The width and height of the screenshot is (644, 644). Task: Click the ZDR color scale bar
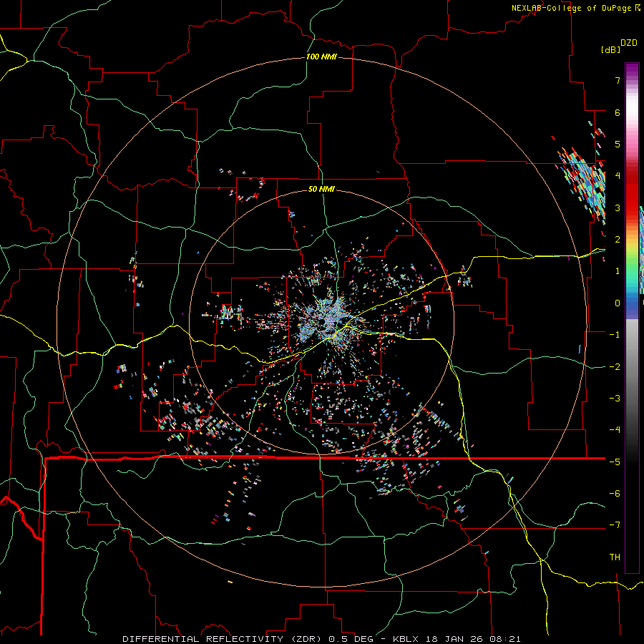(x=632, y=318)
